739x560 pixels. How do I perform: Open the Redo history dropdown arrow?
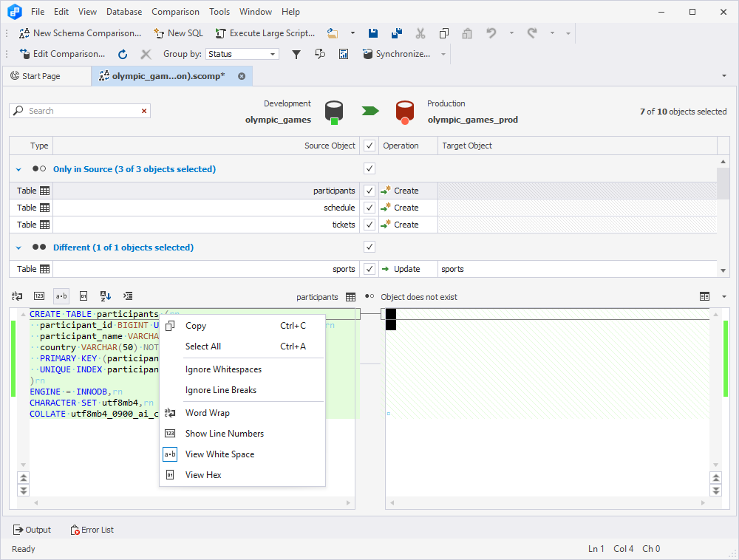552,33
